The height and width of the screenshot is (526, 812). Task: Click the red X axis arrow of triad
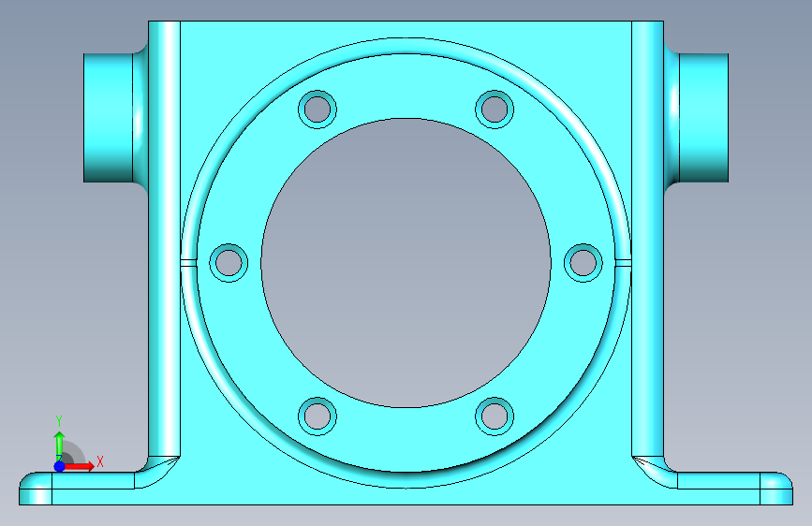point(79,466)
